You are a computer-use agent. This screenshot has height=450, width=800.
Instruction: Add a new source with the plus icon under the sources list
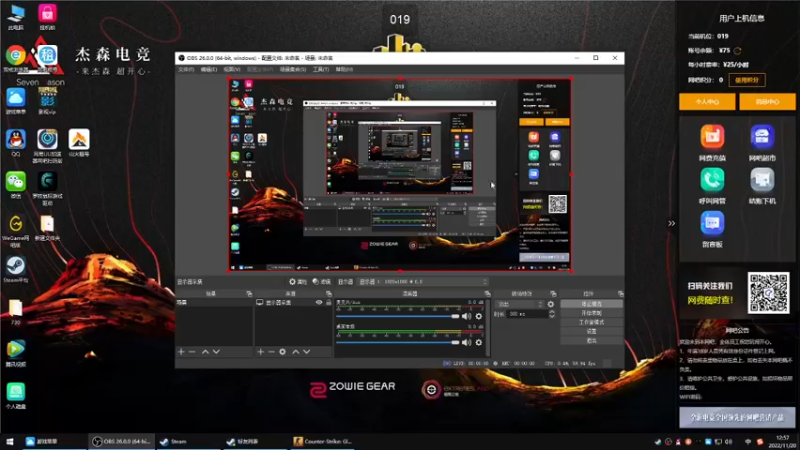tap(260, 352)
